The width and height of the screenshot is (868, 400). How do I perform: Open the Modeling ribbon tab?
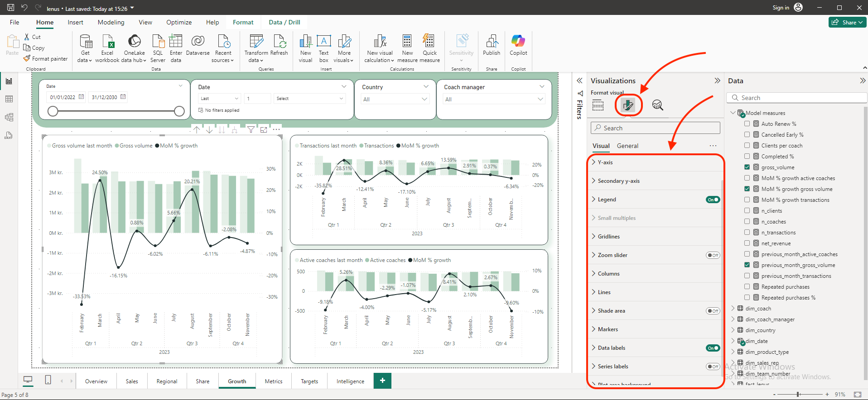click(111, 22)
